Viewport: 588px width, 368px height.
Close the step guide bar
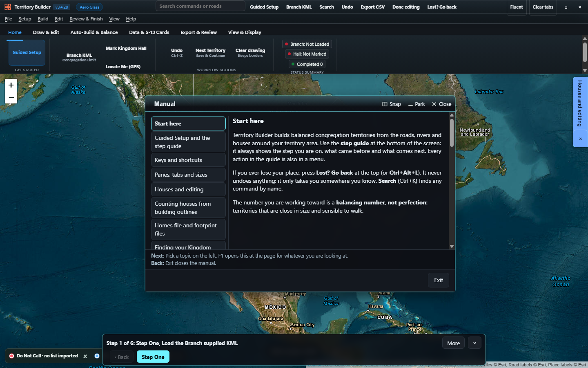click(x=474, y=343)
